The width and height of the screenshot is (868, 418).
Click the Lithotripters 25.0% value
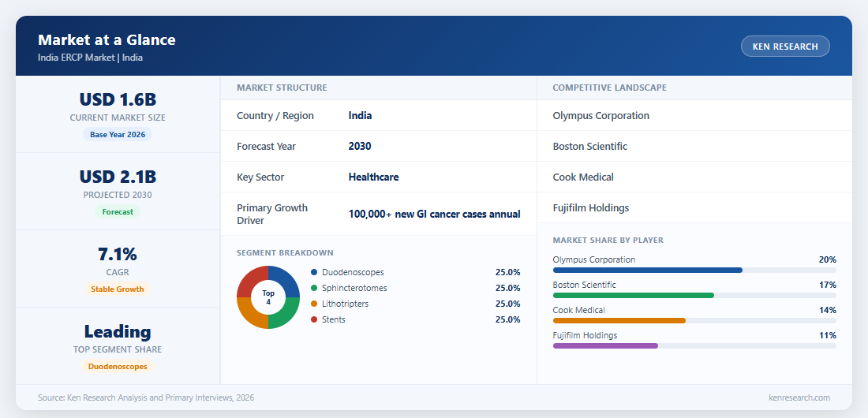pyautogui.click(x=508, y=304)
